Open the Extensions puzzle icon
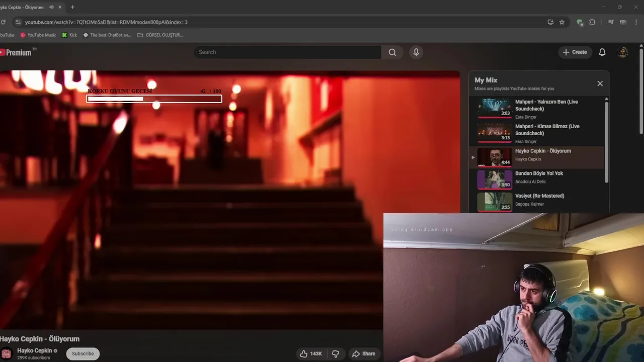The height and width of the screenshot is (362, 644). [x=592, y=22]
